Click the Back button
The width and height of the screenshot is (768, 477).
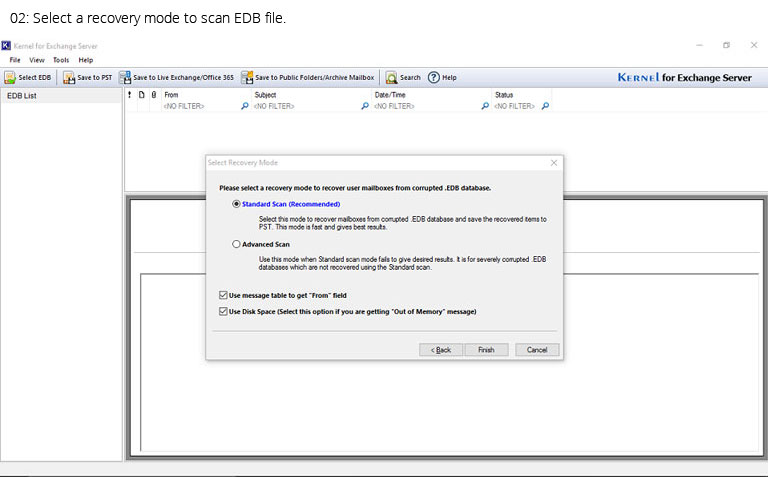click(x=441, y=350)
